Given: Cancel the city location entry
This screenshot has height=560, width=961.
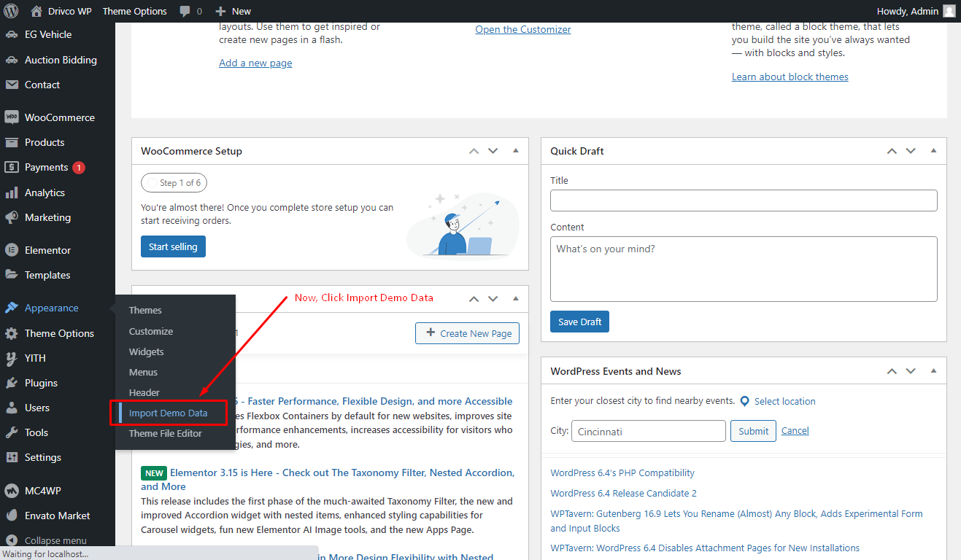Looking at the screenshot, I should point(795,430).
